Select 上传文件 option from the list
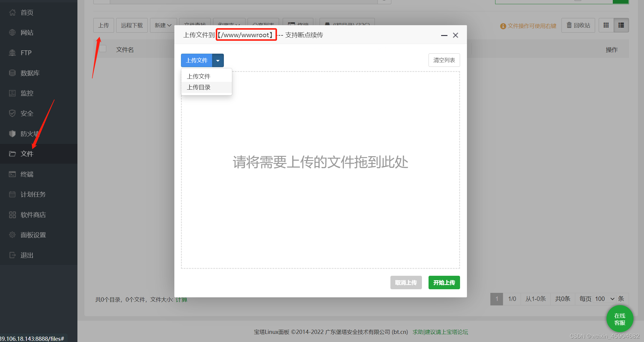Viewport: 644px width, 342px height. click(199, 76)
